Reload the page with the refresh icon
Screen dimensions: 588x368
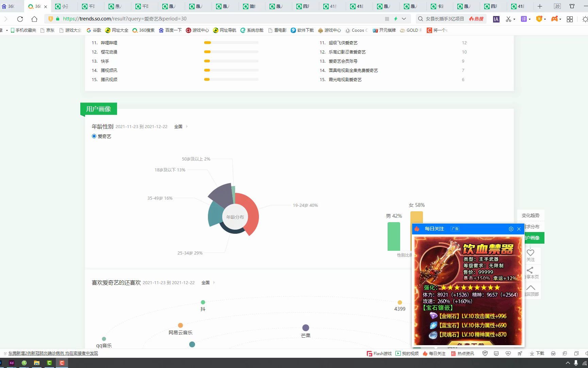click(20, 19)
